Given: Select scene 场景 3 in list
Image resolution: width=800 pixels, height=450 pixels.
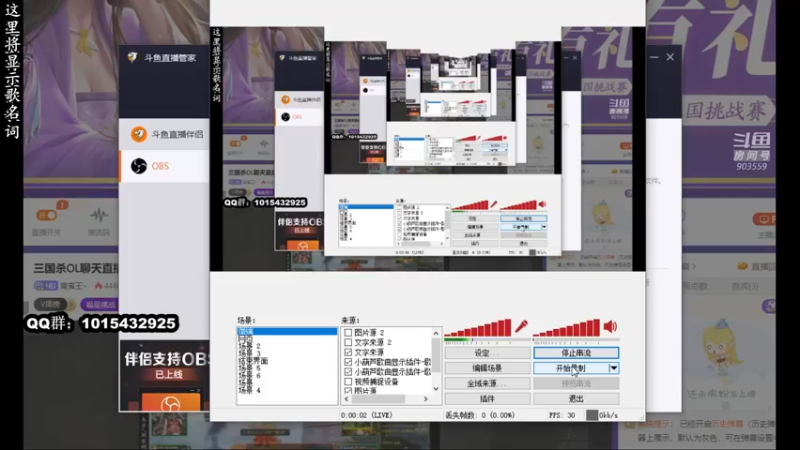Looking at the screenshot, I should pyautogui.click(x=249, y=353).
